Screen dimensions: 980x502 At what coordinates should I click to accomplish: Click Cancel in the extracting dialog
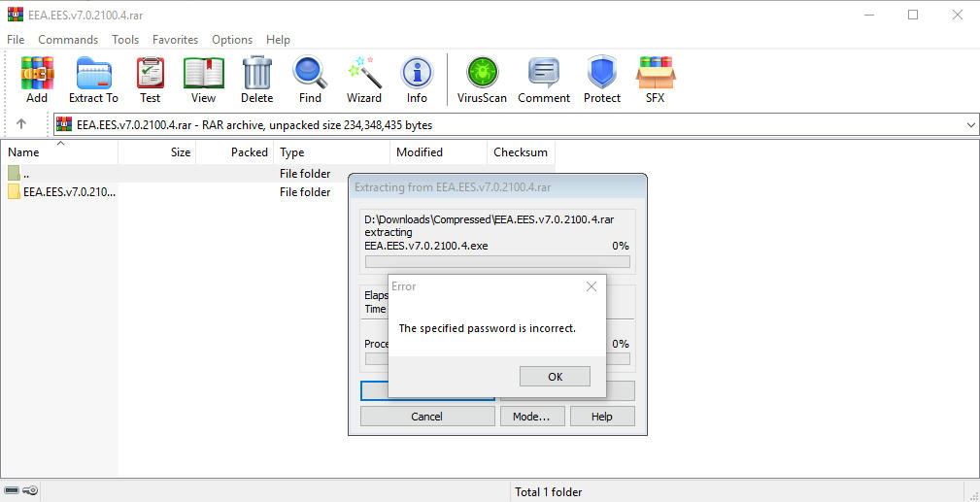click(x=427, y=417)
